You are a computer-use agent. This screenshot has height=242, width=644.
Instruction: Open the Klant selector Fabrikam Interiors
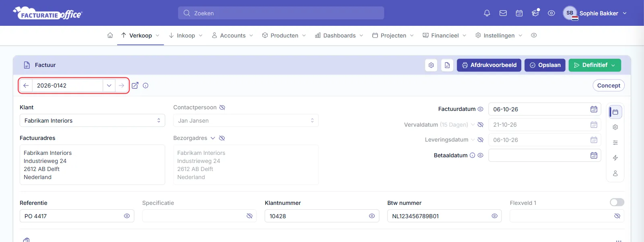tap(92, 121)
